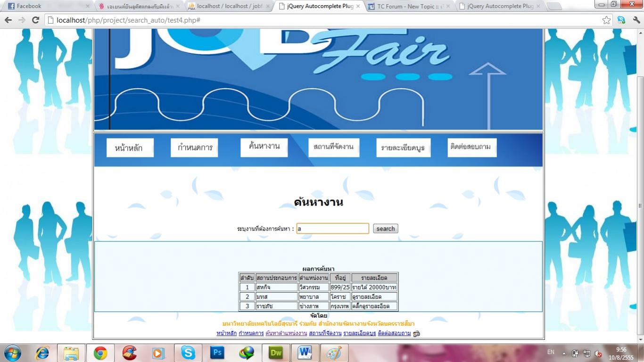Open Photoshop from the taskbar
The width and height of the screenshot is (644, 362).
[217, 353]
